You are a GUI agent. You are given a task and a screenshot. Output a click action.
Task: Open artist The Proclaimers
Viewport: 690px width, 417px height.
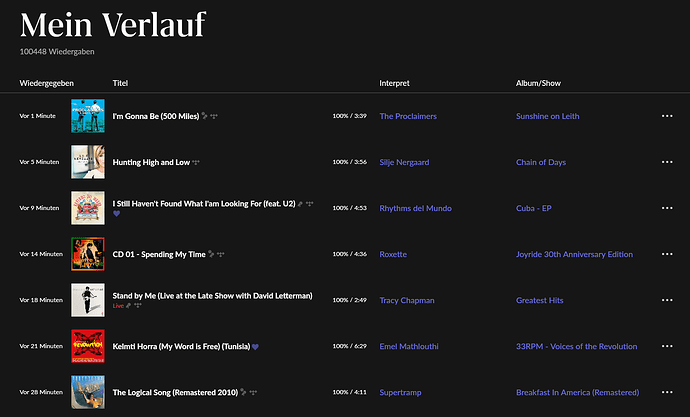click(x=408, y=116)
